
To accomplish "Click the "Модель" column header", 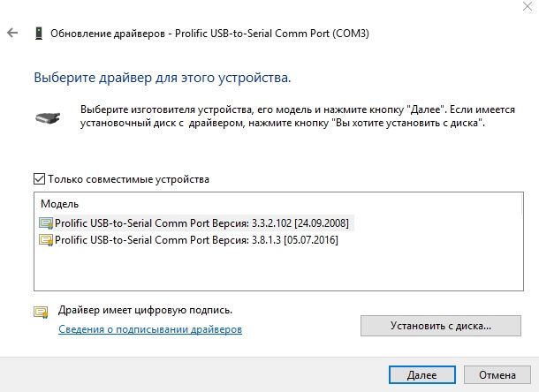I will [x=60, y=204].
